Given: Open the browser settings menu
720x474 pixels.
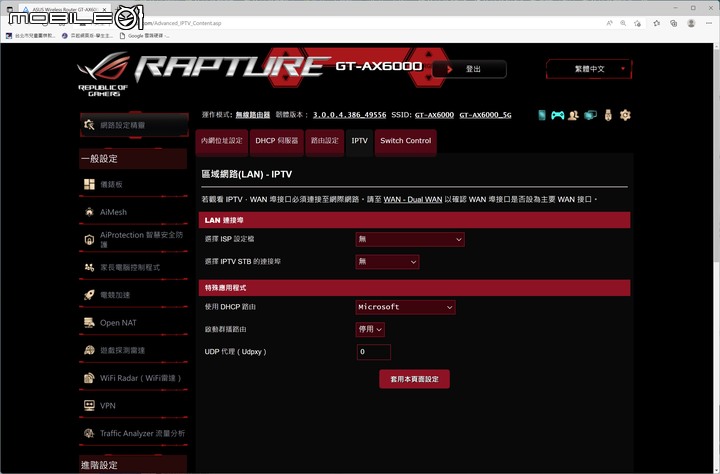Looking at the screenshot, I should click(x=709, y=23).
